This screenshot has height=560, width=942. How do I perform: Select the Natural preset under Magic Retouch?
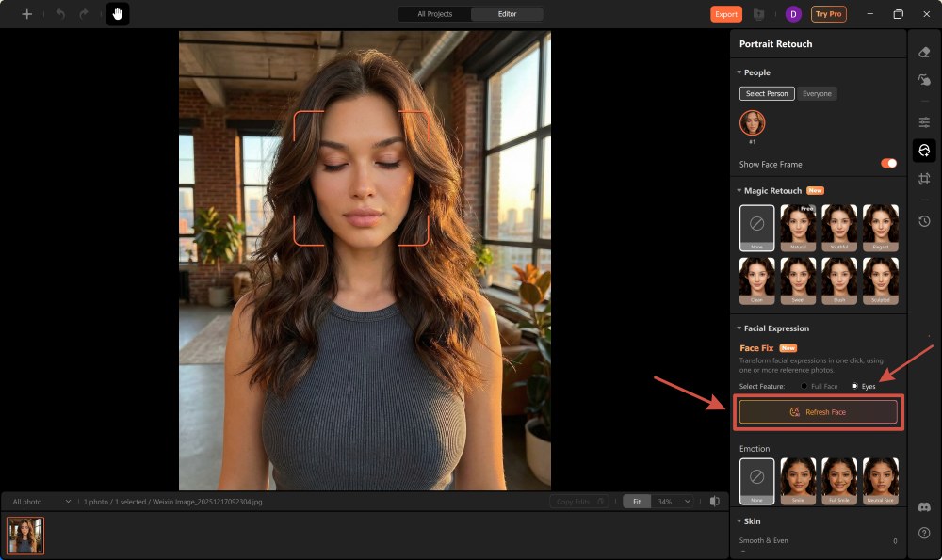(x=798, y=226)
